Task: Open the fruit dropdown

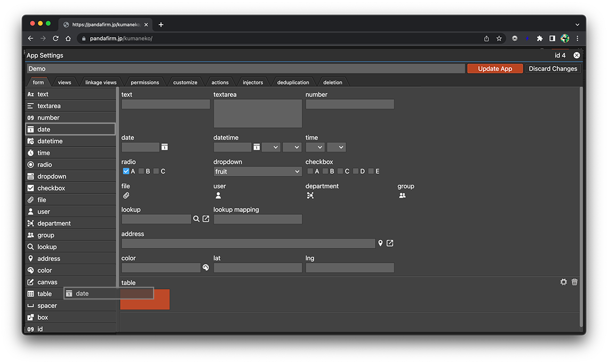Action: coord(258,172)
